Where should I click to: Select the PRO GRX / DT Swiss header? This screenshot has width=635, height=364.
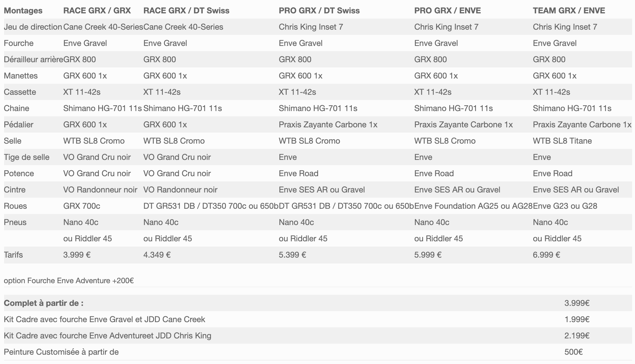[319, 11]
